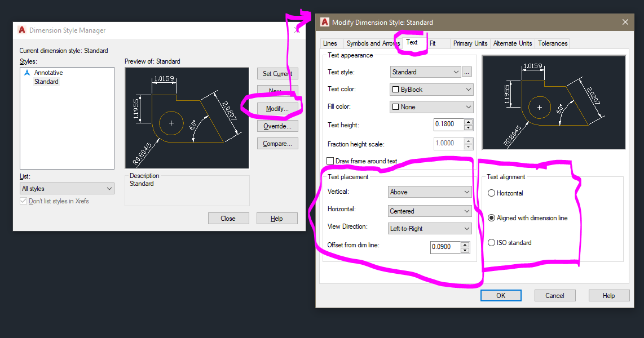The height and width of the screenshot is (338, 644).
Task: Increase Text height using the up stepper arrow
Action: (469, 122)
